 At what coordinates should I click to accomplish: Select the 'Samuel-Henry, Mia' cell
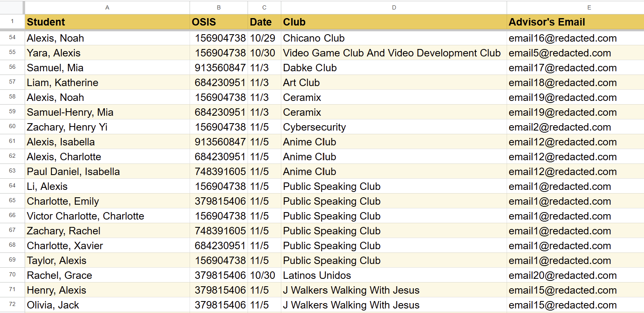pos(107,112)
